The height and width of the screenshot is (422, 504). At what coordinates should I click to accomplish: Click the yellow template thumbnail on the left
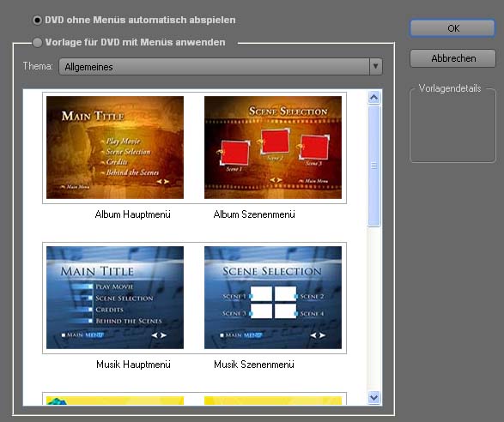[x=115, y=401]
